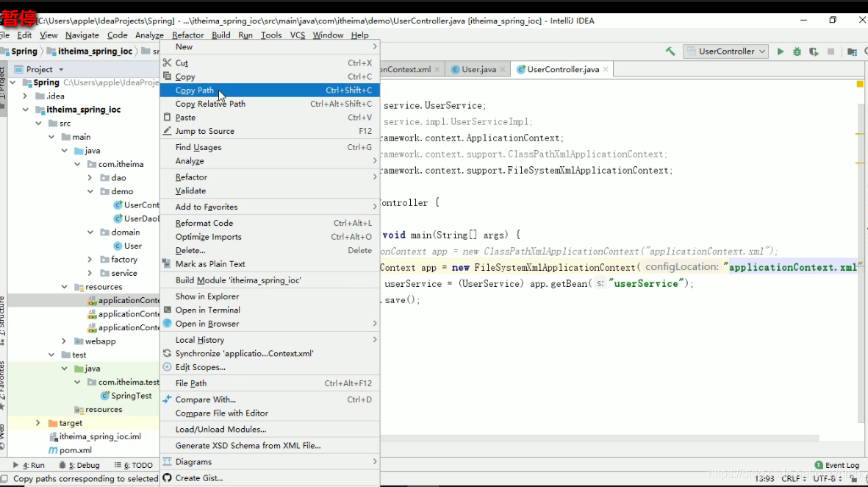Choose Generate XSD Schema from XML File
The width and height of the screenshot is (868, 487).
tap(270, 446)
